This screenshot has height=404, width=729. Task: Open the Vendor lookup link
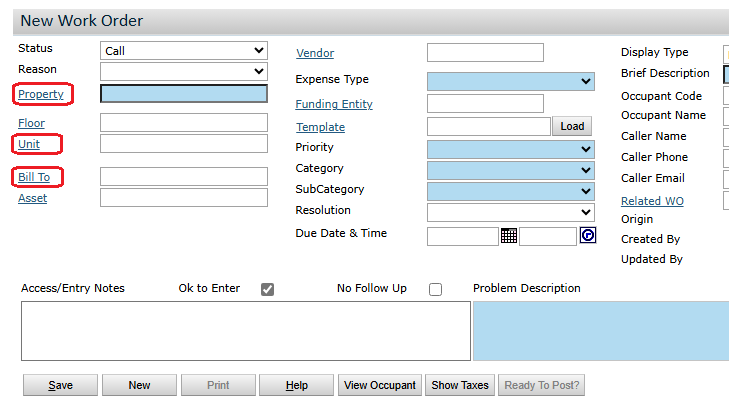(315, 53)
